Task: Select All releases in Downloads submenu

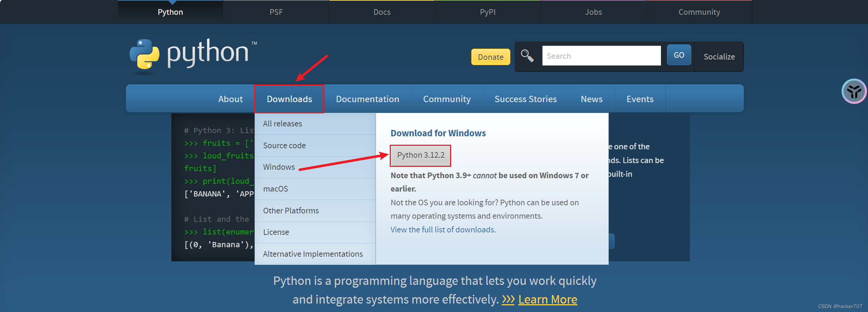Action: click(315, 124)
